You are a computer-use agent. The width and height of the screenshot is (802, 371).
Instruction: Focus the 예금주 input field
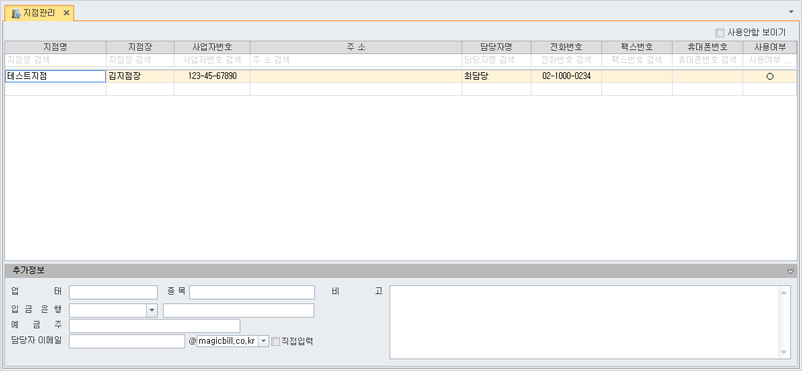tap(154, 326)
